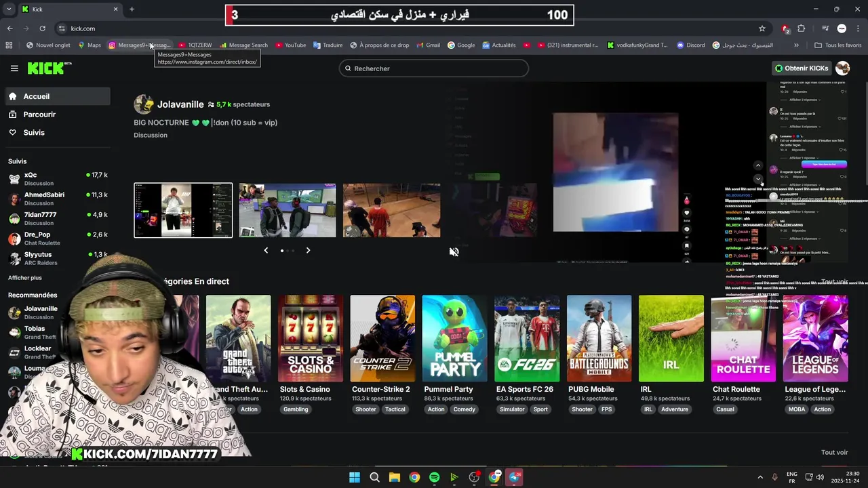Filter by the MOBA tag
The image size is (868, 488).
click(797, 409)
